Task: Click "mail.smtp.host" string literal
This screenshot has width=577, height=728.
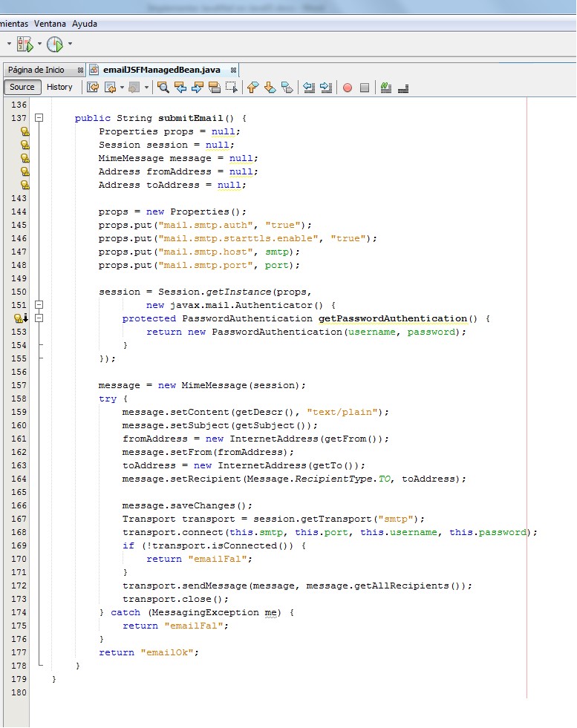Action: click(206, 252)
